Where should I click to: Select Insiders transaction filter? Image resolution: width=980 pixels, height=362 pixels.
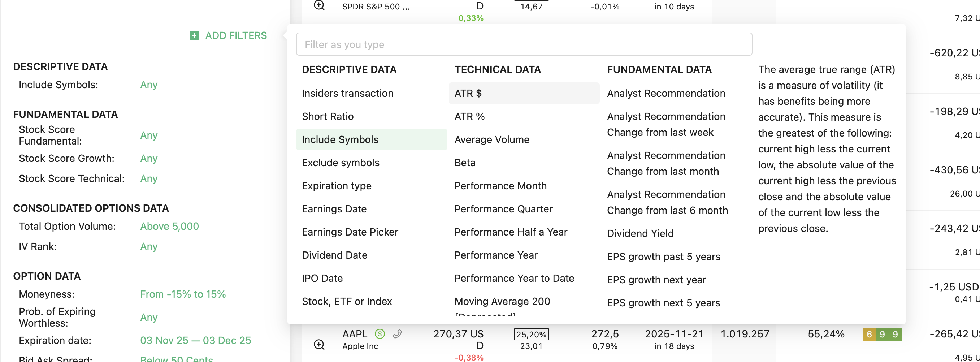point(347,93)
